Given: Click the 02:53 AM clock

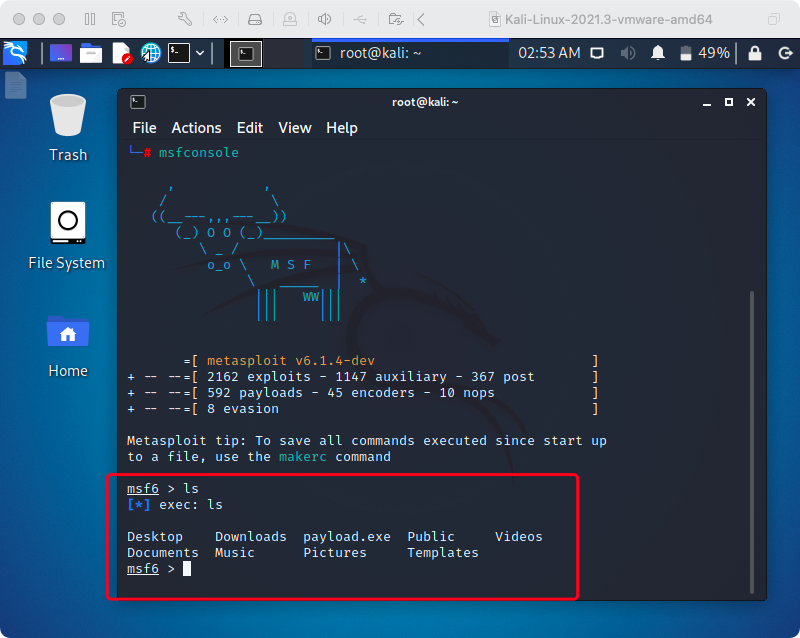Looking at the screenshot, I should pyautogui.click(x=549, y=53).
